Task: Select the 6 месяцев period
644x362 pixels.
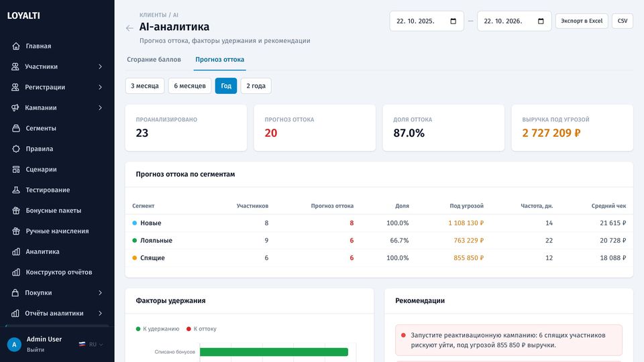Action: coord(190,86)
